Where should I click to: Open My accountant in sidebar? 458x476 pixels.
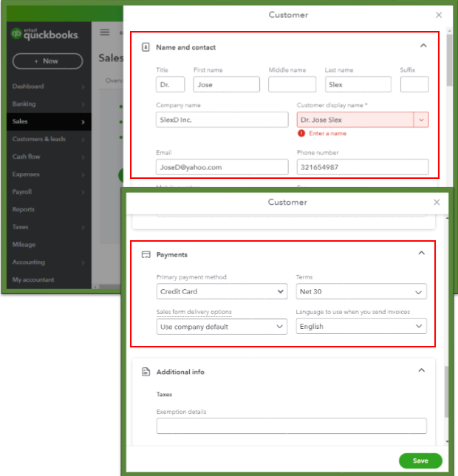33,279
